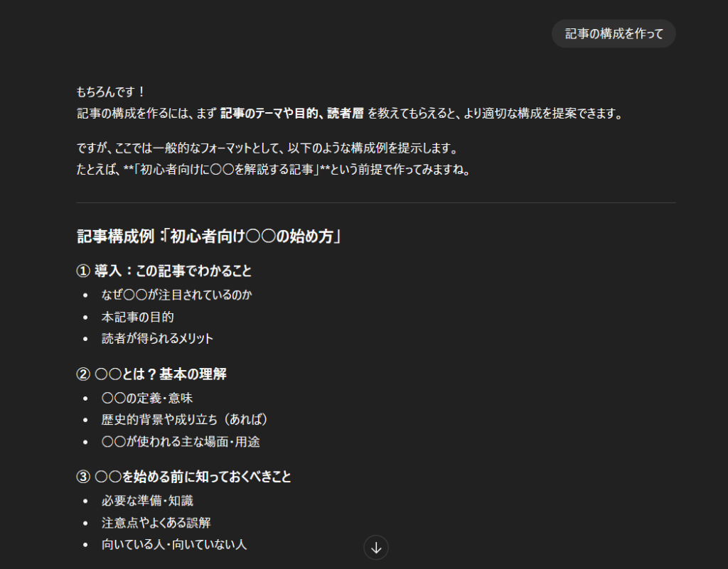Click section heading ① 導入：この記事でわかること
The width and height of the screenshot is (728, 569).
point(164,271)
